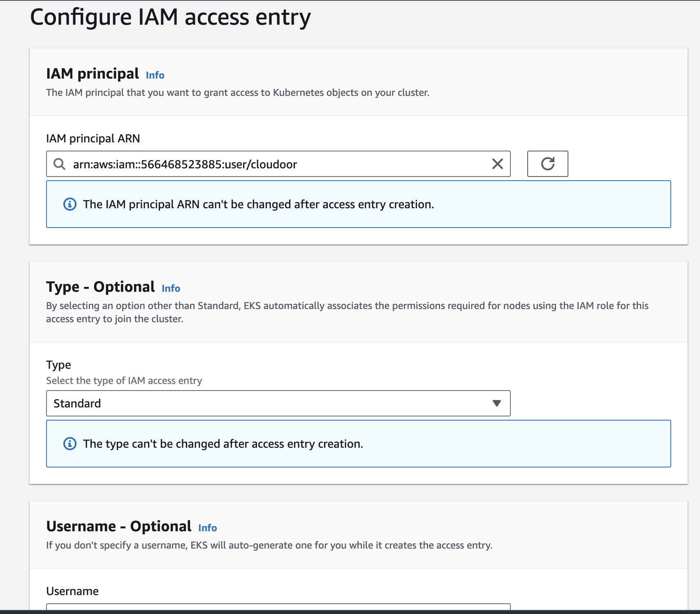Open the Type dropdown showing Standard
The height and width of the screenshot is (614, 700).
(x=278, y=403)
